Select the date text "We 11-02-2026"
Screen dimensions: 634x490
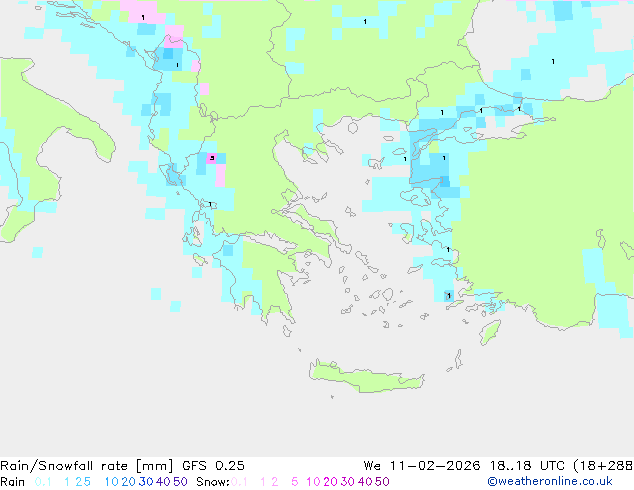coord(422,466)
